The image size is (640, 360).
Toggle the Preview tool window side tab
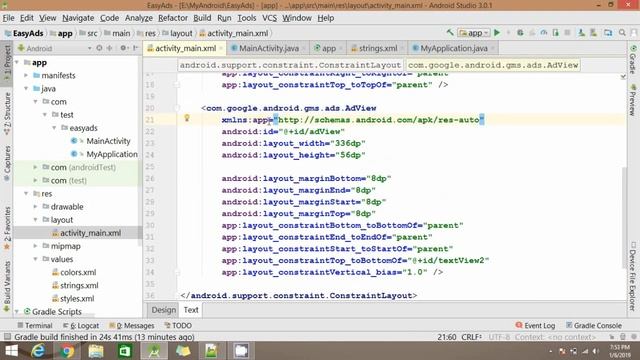click(x=633, y=100)
